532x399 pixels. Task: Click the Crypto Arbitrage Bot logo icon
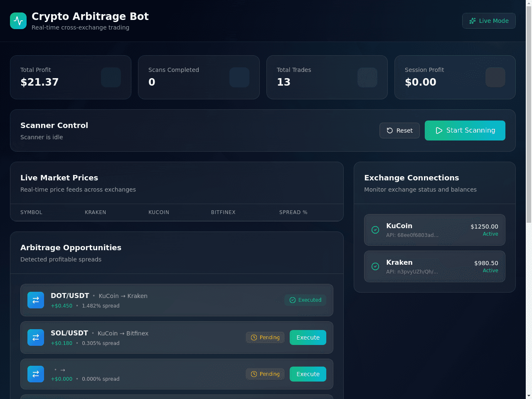coord(18,21)
